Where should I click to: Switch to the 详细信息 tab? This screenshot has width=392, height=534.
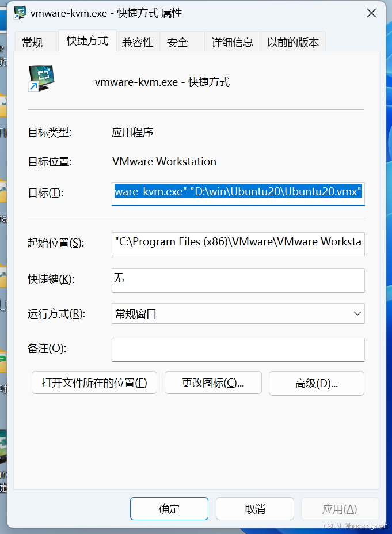pos(233,42)
